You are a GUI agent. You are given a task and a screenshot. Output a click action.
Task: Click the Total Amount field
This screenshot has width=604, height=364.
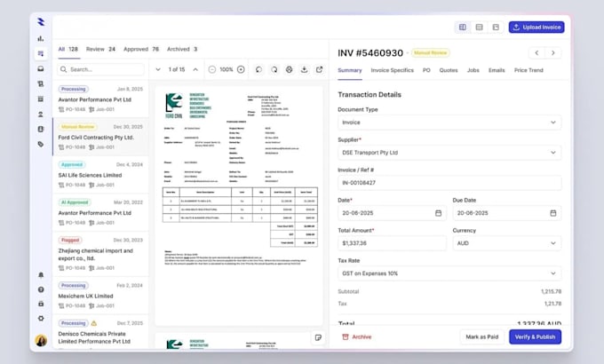(392, 243)
